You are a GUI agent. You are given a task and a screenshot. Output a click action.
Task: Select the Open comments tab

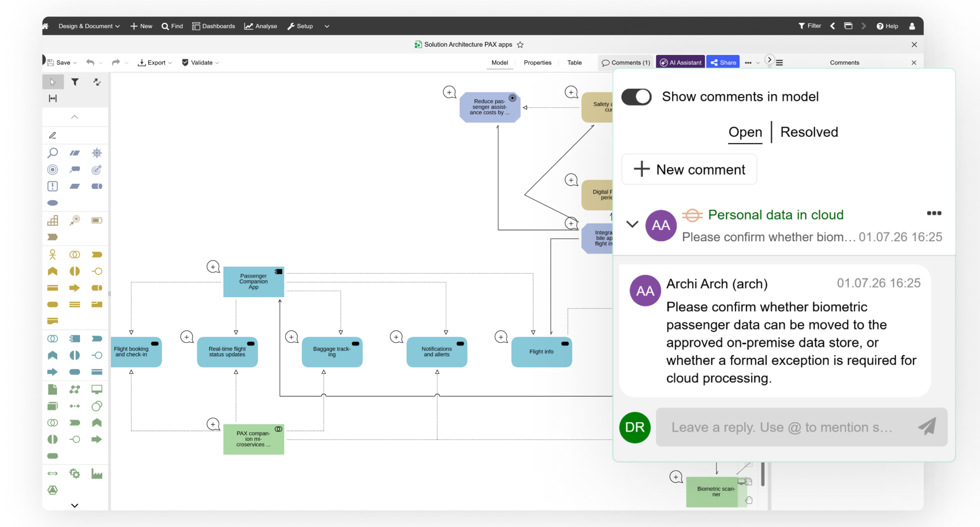pos(745,132)
